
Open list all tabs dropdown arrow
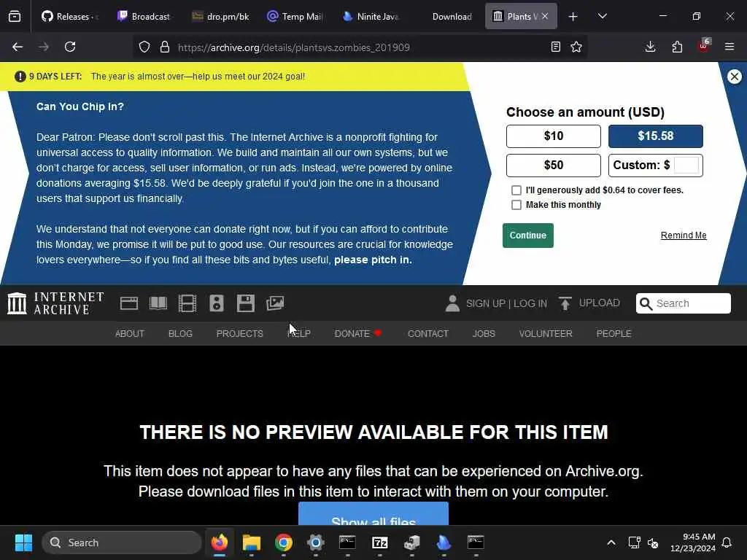(602, 16)
